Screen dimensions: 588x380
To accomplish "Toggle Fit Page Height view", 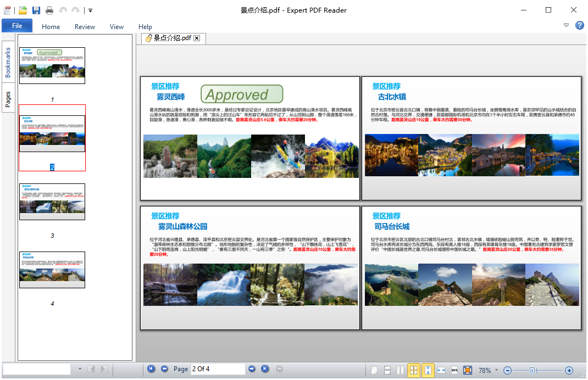I will click(x=428, y=370).
